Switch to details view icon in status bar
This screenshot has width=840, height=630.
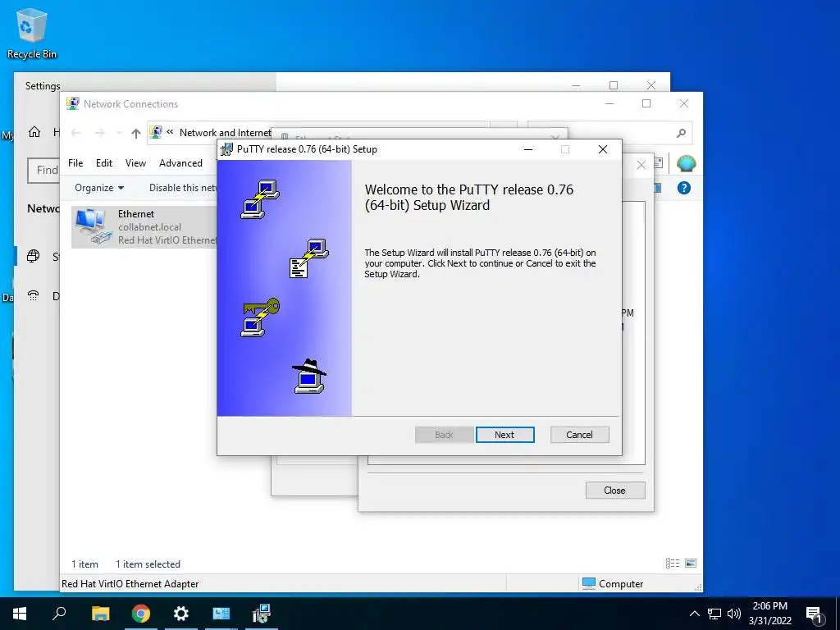click(673, 563)
